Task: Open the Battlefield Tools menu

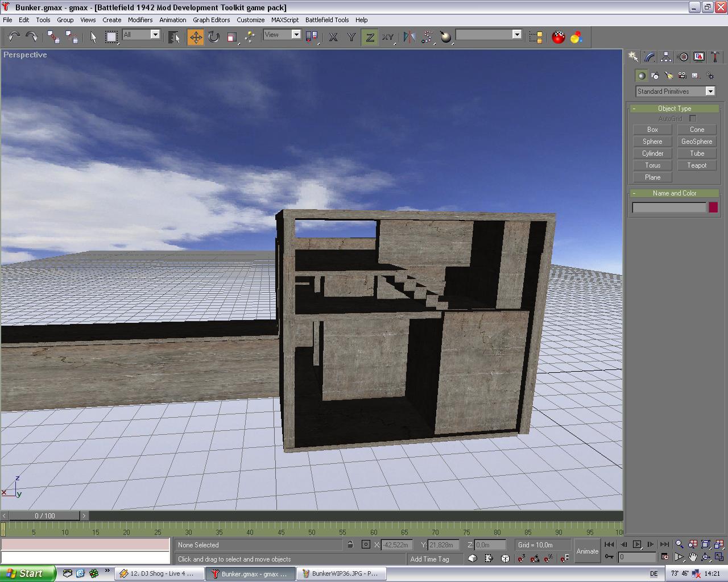Action: click(x=326, y=20)
